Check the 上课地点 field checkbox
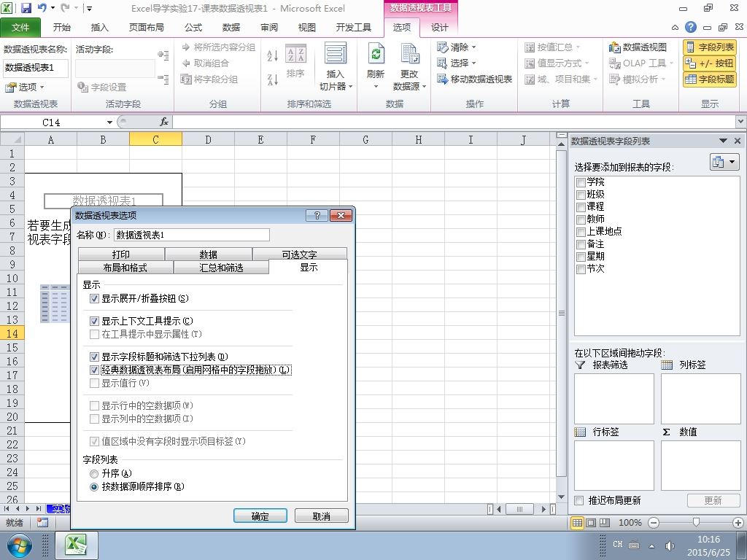Image resolution: width=747 pixels, height=560 pixels. tap(581, 232)
